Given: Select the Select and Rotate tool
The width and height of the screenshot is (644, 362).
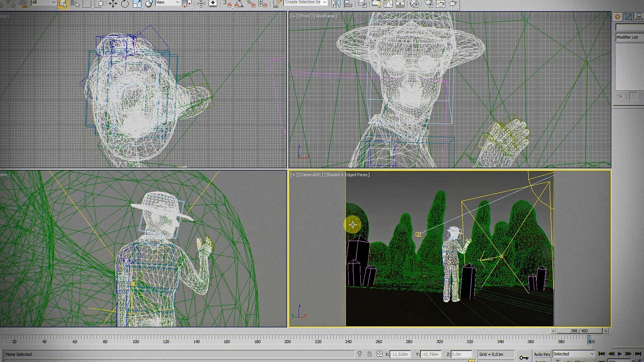Looking at the screenshot, I should [x=125, y=4].
